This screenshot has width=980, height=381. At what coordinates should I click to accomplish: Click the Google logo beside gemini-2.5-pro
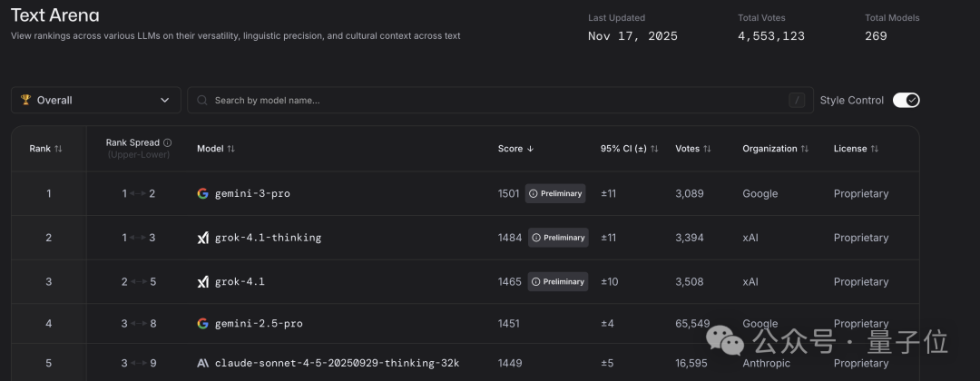pos(202,323)
